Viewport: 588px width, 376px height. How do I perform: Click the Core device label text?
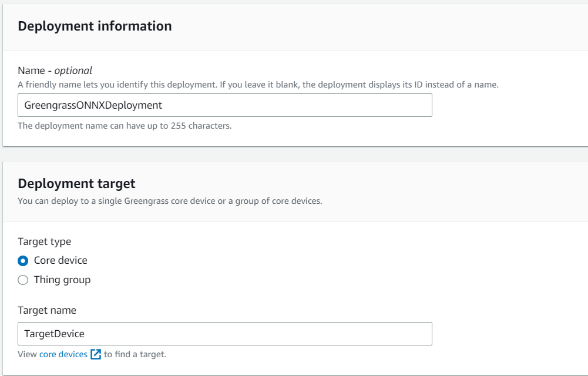61,260
